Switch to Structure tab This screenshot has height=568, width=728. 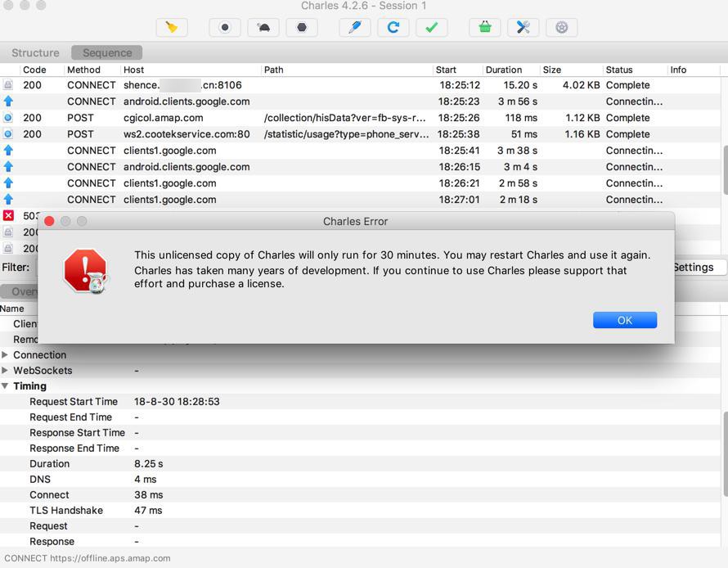tap(35, 53)
